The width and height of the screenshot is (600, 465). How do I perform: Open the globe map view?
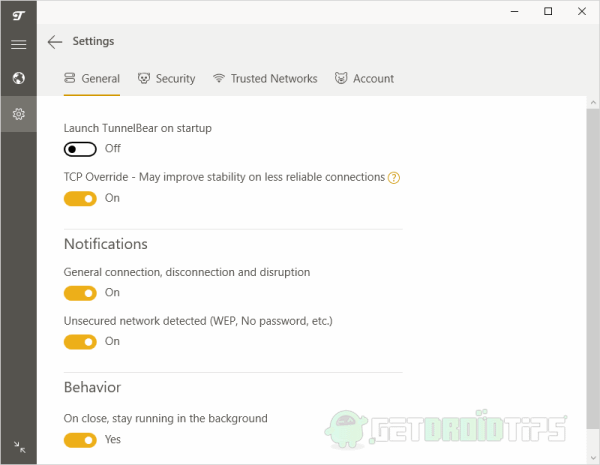18,78
